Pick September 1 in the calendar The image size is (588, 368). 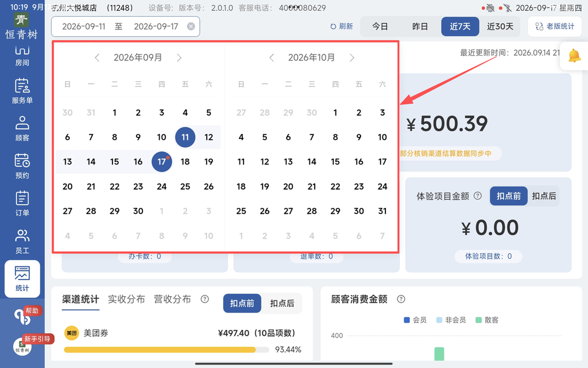click(x=114, y=112)
